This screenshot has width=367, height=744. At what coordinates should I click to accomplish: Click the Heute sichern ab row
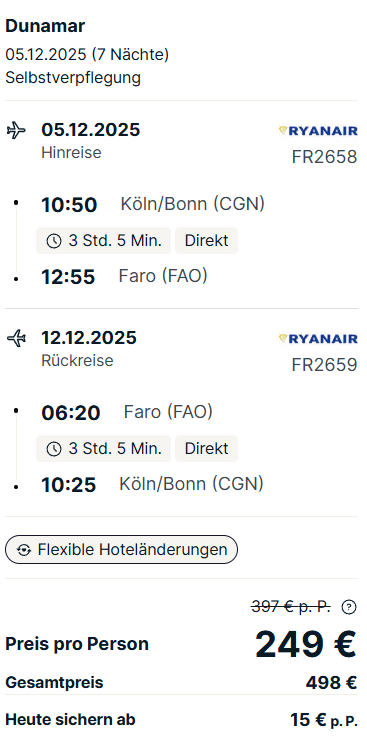pos(181,720)
